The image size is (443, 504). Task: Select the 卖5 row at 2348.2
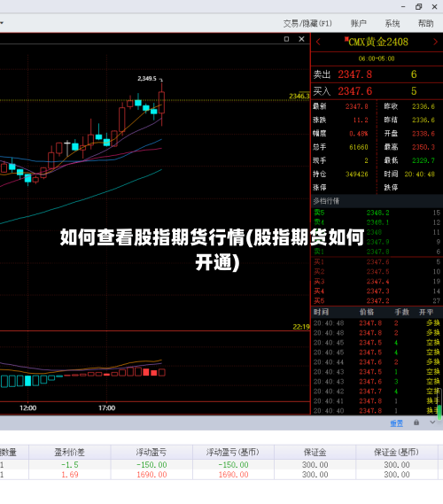pos(377,213)
